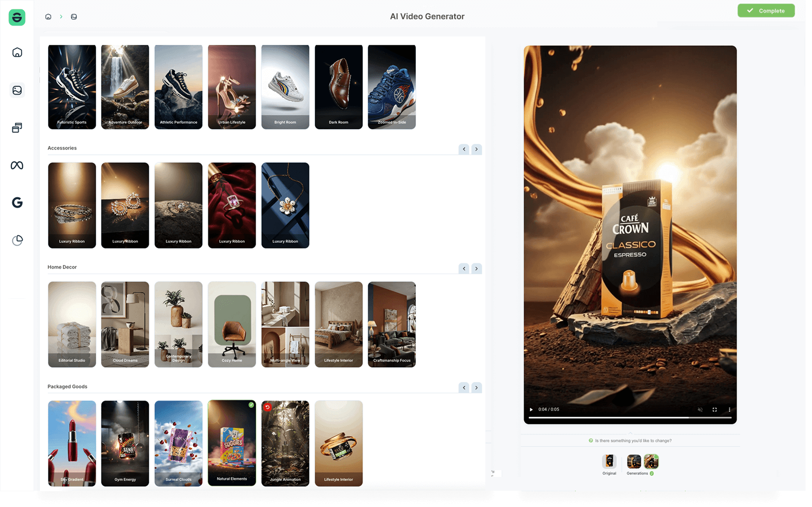Open the Home page from the sidebar
Screen dimensions: 812x507
16,52
